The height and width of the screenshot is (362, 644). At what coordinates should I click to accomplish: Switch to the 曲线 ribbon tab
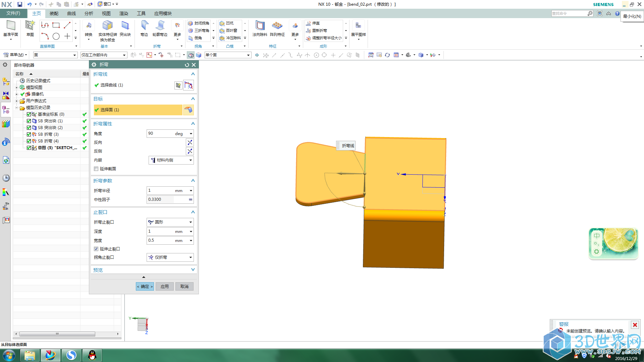pos(71,13)
